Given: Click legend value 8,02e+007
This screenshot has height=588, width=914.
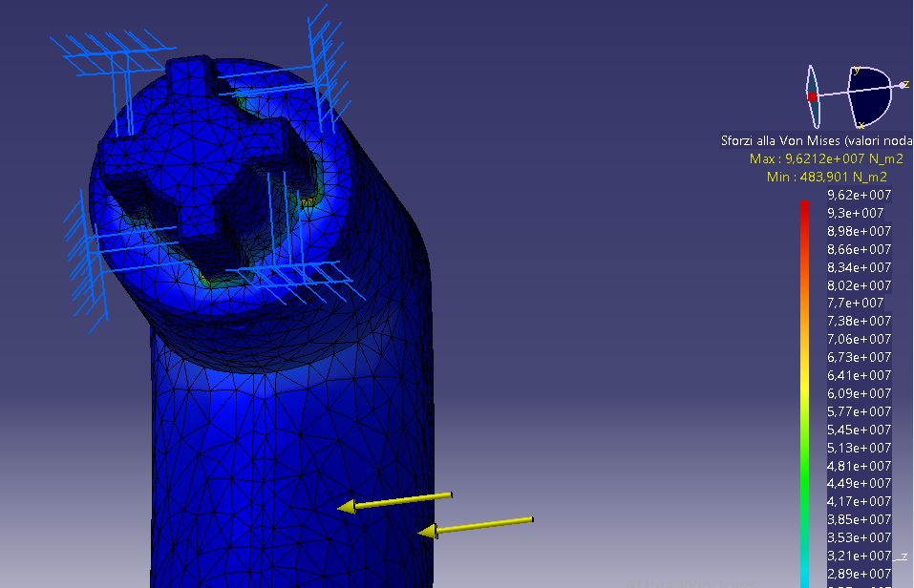Looking at the screenshot, I should point(860,285).
